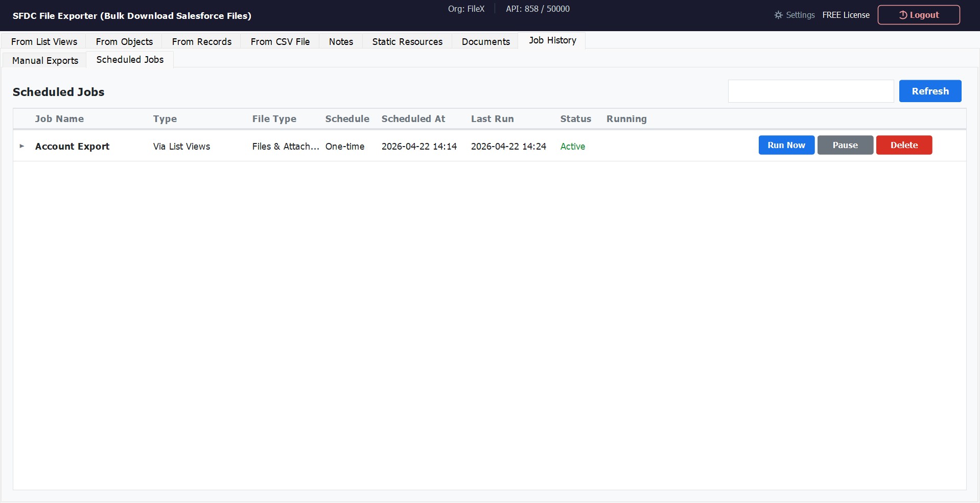
Task: Switch to the Notes tab
Action: point(340,41)
